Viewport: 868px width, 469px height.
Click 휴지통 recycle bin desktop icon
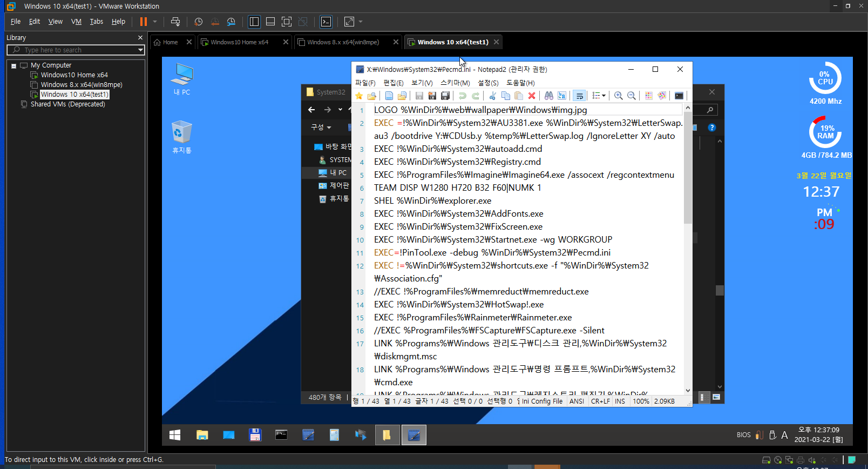(182, 137)
